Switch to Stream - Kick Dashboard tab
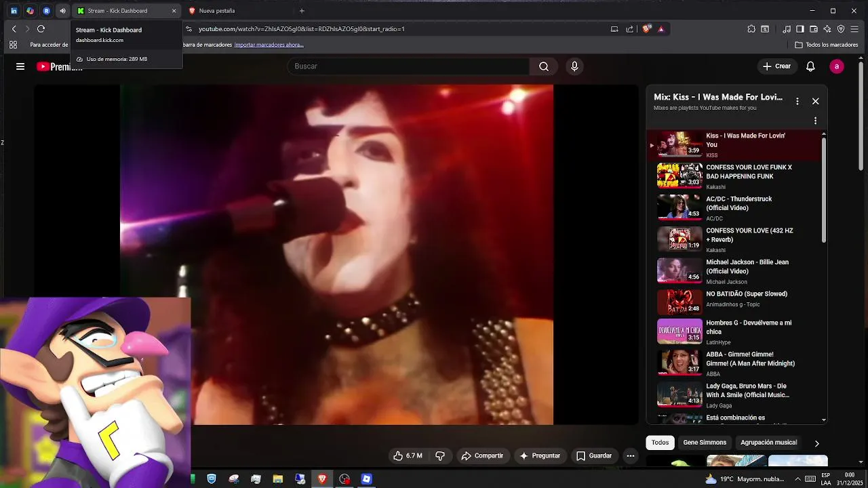This screenshot has width=868, height=488. tap(126, 11)
